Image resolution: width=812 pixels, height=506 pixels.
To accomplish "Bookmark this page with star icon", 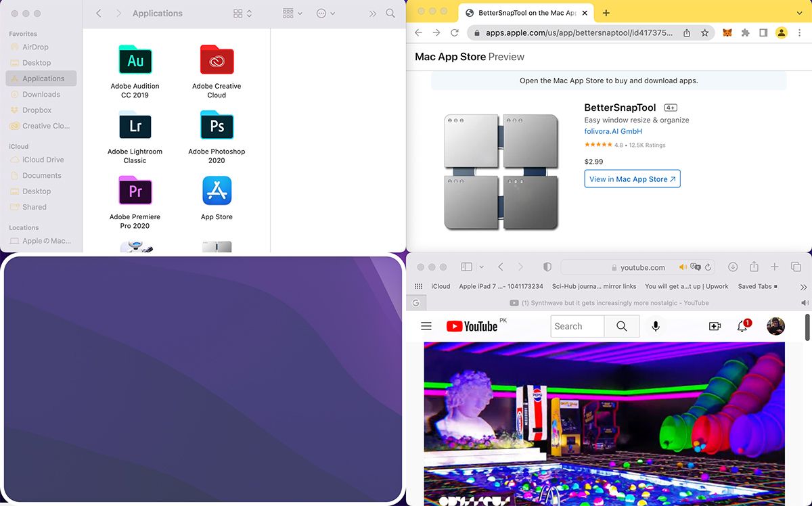I will click(704, 32).
